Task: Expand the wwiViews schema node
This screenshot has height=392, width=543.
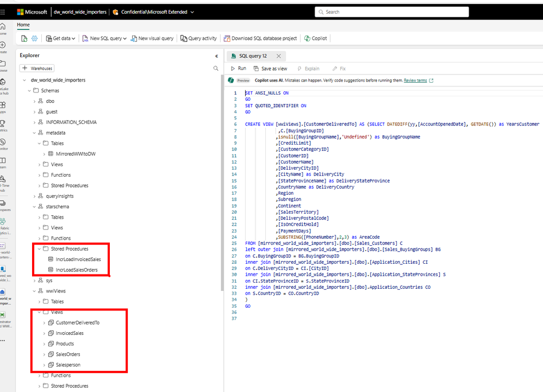Action: 34,291
